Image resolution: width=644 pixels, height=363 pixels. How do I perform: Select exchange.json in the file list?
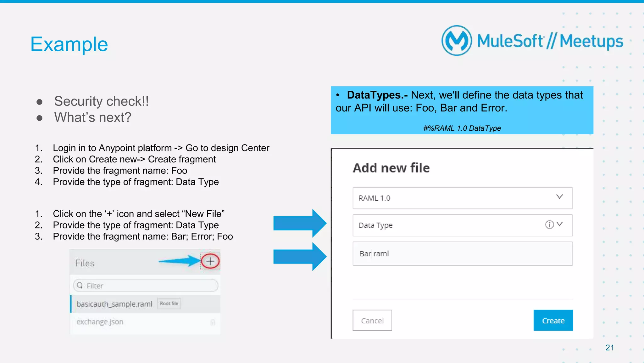(x=100, y=322)
